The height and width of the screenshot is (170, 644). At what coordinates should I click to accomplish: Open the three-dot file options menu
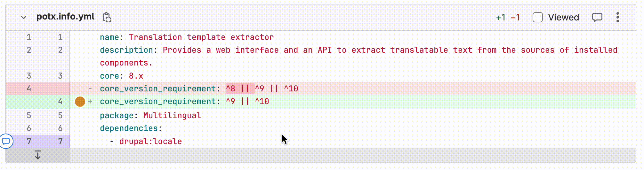pos(617,17)
